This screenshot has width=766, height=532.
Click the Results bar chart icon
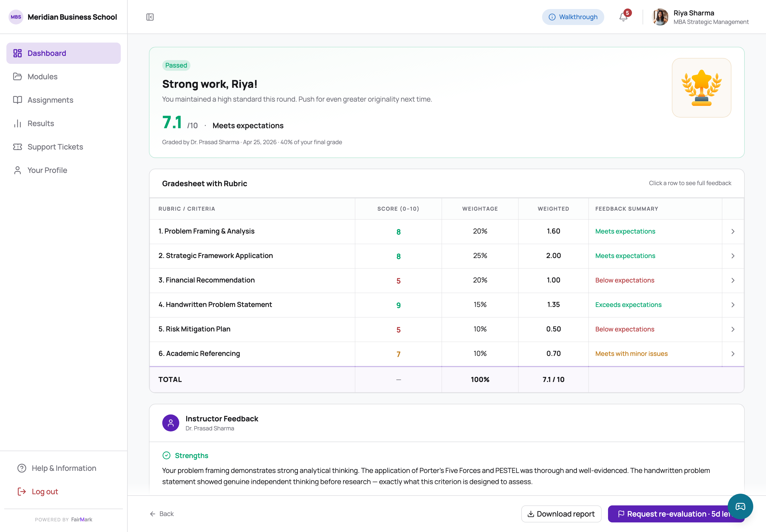17,123
